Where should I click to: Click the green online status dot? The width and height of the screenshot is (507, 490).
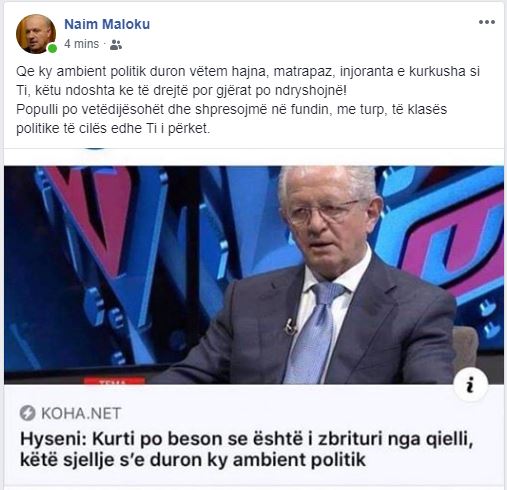coord(52,49)
